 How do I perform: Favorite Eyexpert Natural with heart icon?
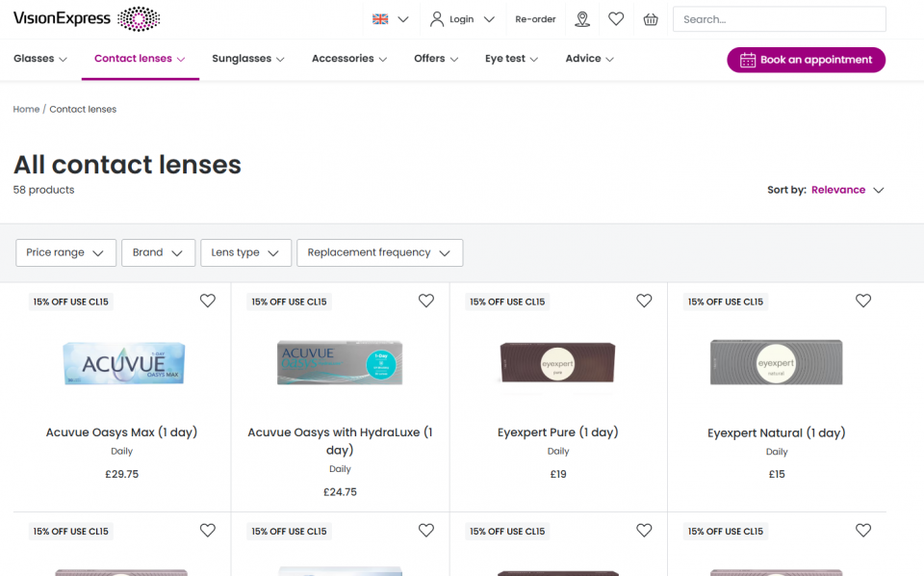point(863,301)
